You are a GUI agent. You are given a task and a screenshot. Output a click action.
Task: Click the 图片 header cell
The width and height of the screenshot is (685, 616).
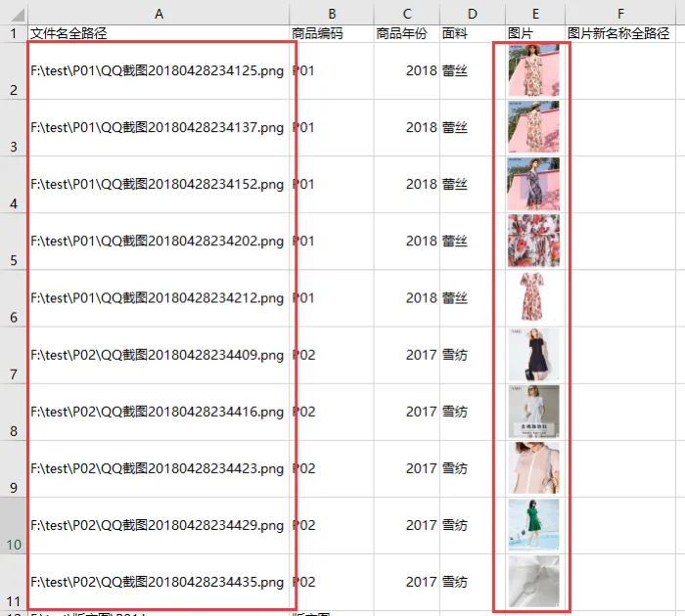535,33
